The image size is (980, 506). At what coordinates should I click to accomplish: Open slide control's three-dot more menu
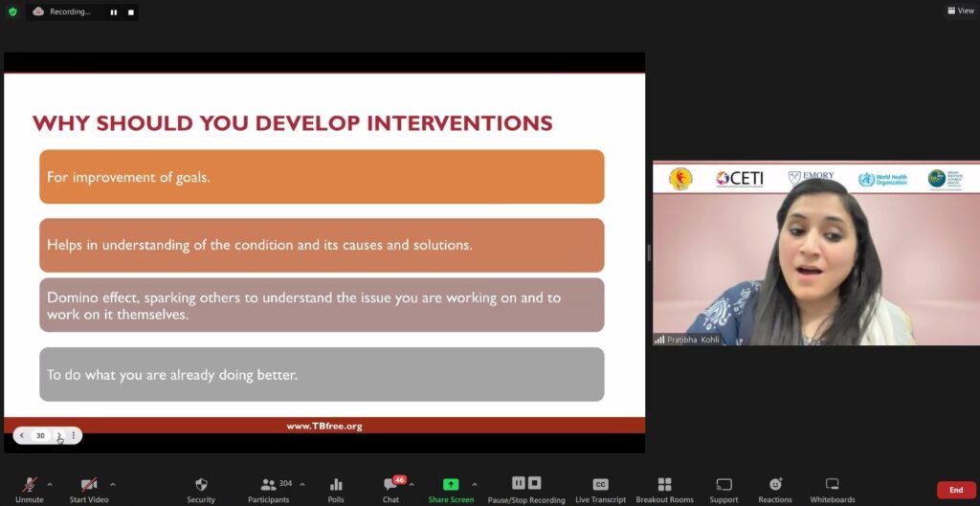[74, 435]
